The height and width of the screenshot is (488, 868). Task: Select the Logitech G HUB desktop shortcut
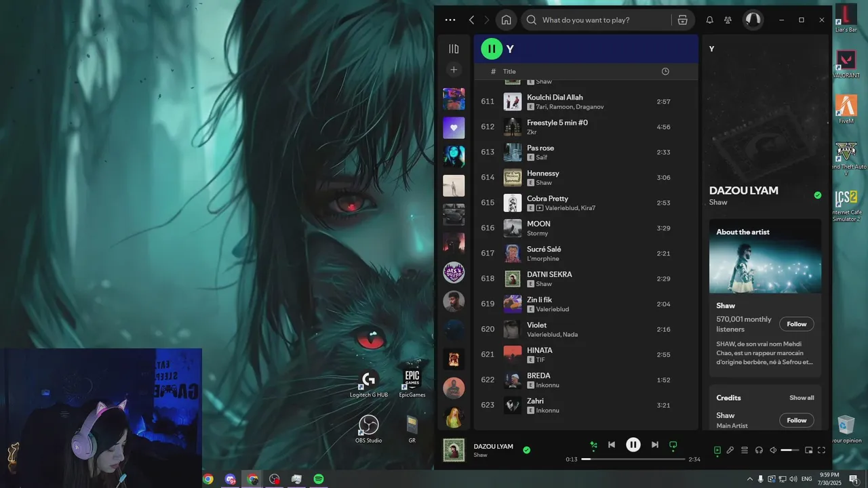click(368, 384)
